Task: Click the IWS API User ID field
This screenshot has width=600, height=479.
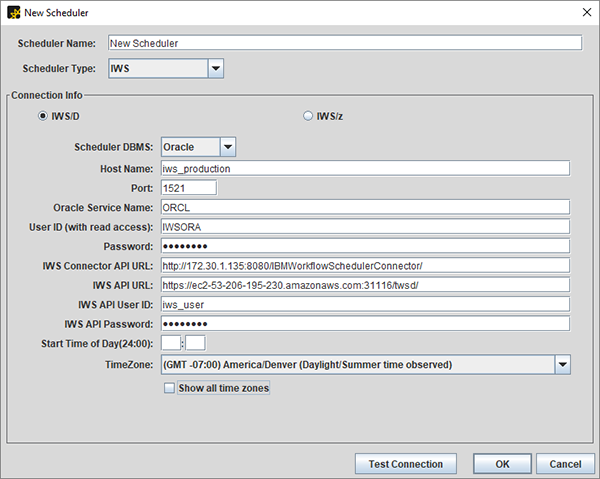Action: tap(364, 304)
